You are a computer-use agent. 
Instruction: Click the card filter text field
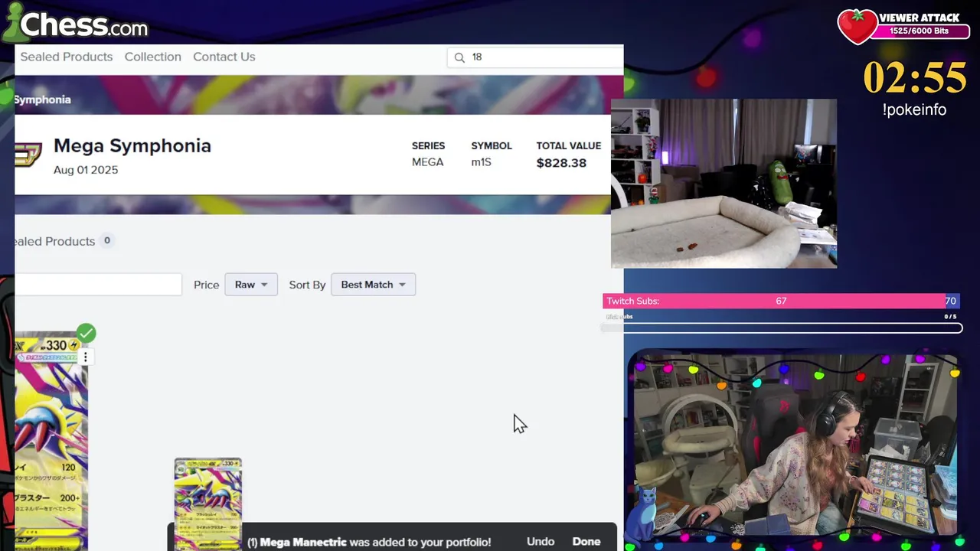coord(98,285)
